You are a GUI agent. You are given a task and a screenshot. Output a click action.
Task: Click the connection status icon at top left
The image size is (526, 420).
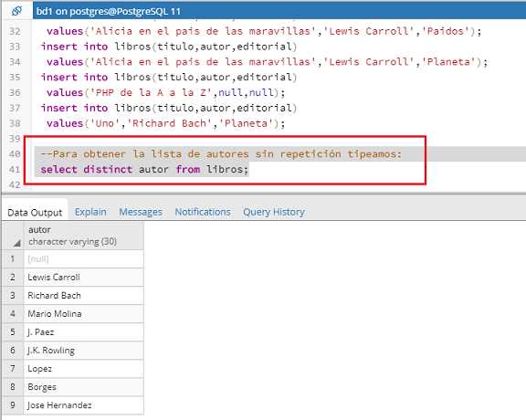(16, 11)
